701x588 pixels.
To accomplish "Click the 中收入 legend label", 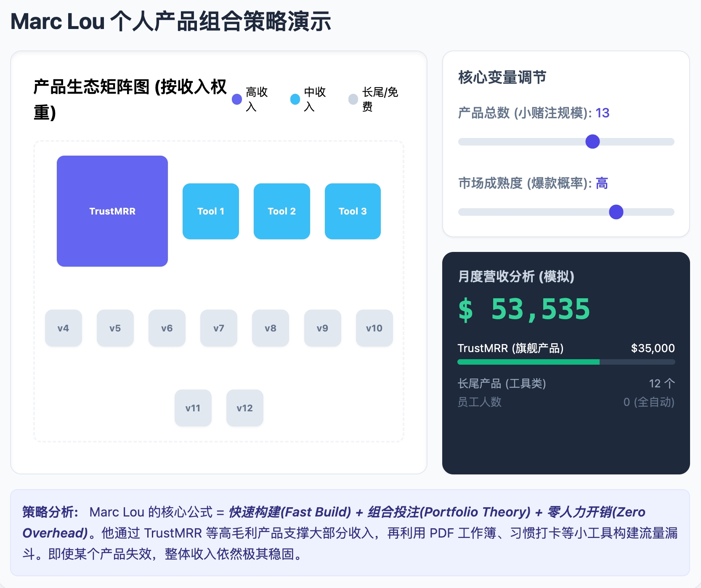I will click(x=315, y=99).
